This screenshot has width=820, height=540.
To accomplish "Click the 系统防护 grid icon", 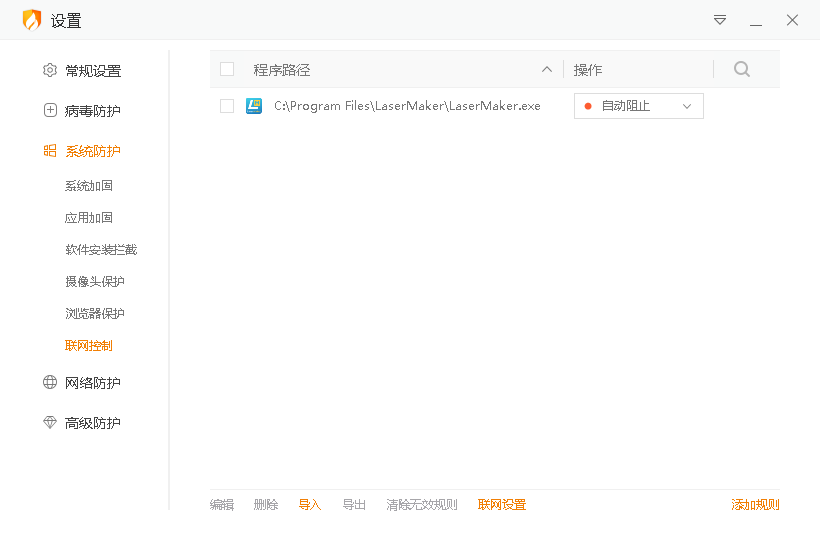I will pyautogui.click(x=50, y=151).
